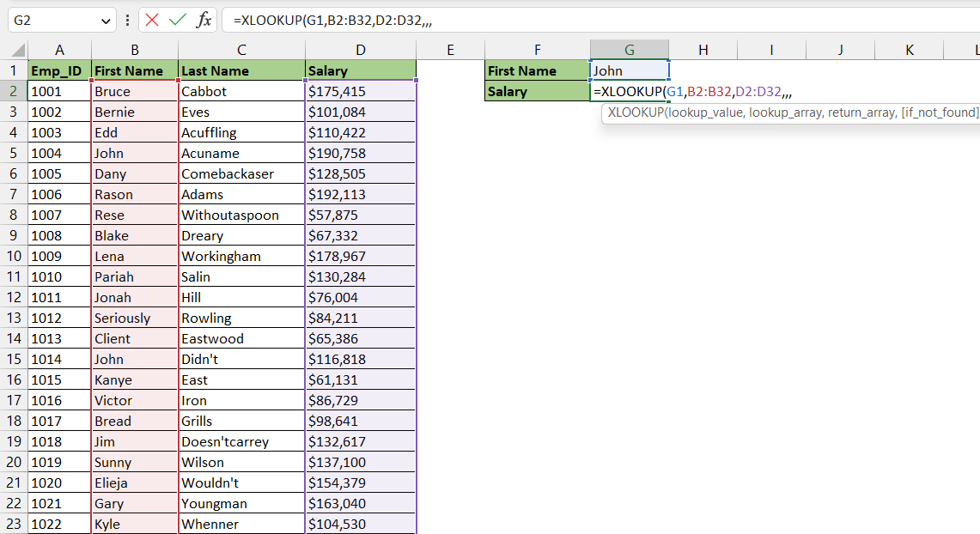Select salary cell $190,758
The width and height of the screenshot is (980, 534).
pos(361,153)
